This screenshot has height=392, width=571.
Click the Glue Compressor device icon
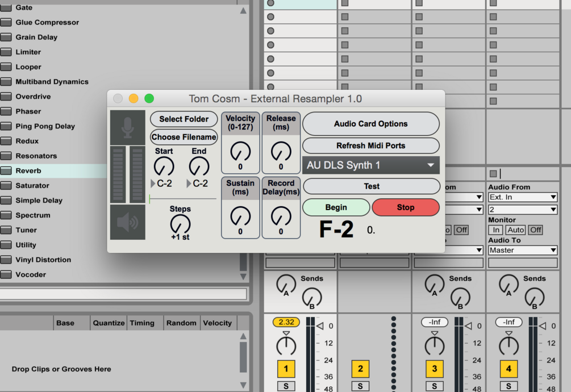6,23
